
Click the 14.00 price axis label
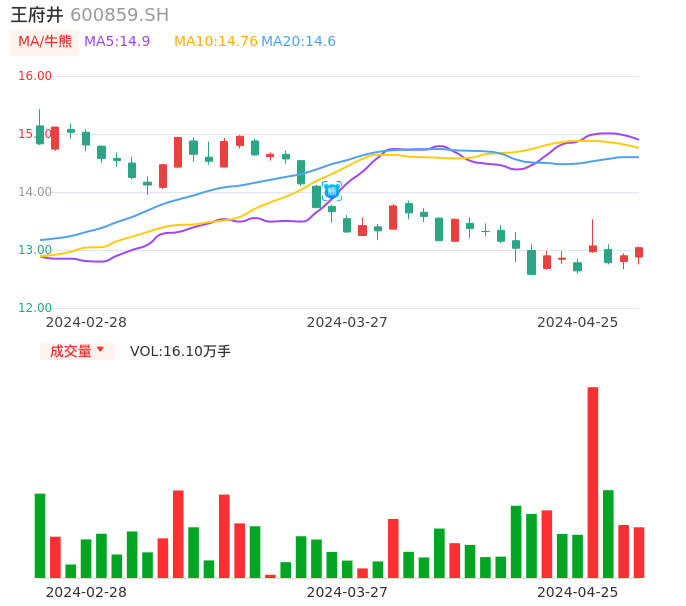click(35, 192)
